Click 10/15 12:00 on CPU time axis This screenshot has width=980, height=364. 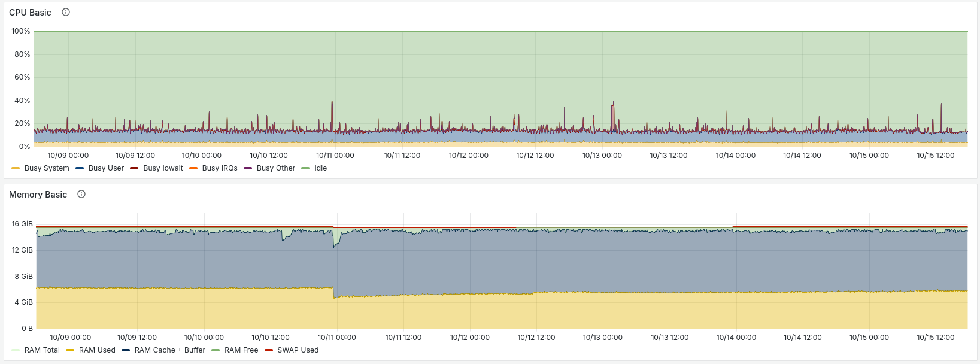coord(936,156)
